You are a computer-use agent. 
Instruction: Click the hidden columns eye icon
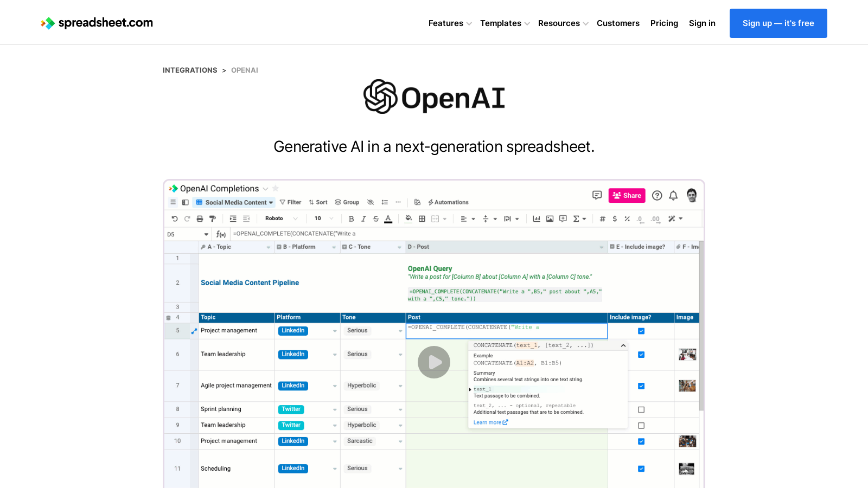pyautogui.click(x=371, y=202)
